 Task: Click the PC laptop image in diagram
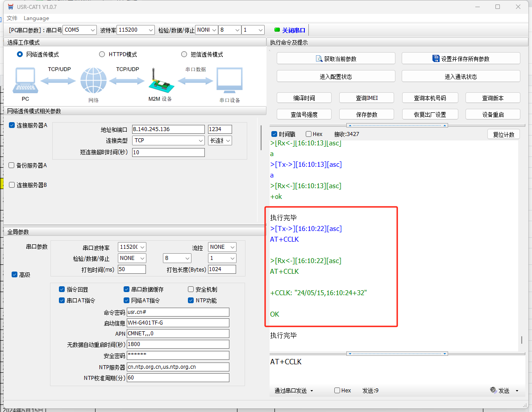coord(25,82)
